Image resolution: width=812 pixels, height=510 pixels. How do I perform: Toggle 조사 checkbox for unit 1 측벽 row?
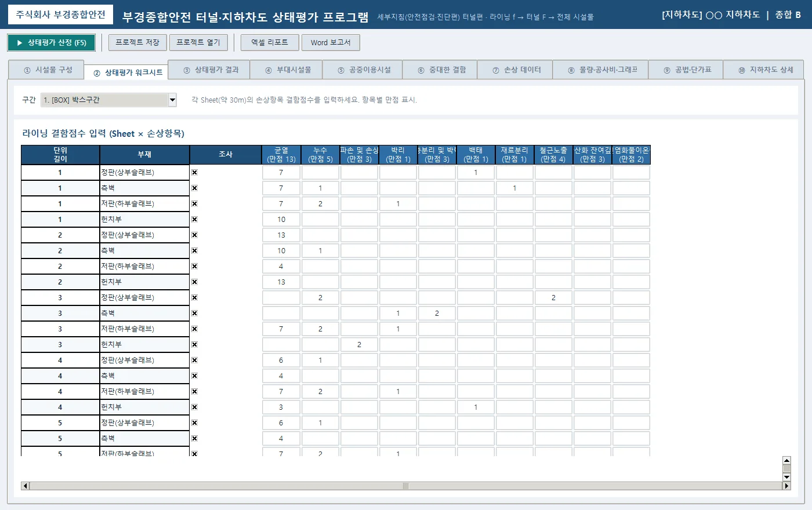point(195,188)
